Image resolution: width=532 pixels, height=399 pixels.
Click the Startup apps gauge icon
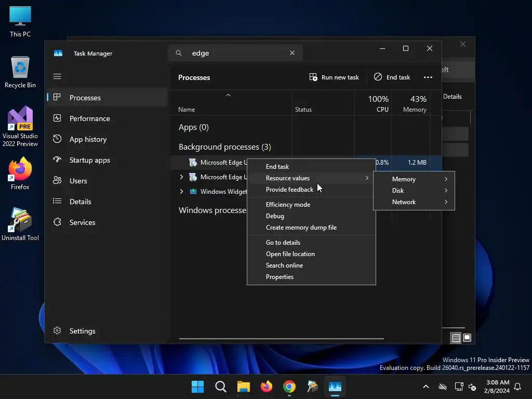click(57, 159)
